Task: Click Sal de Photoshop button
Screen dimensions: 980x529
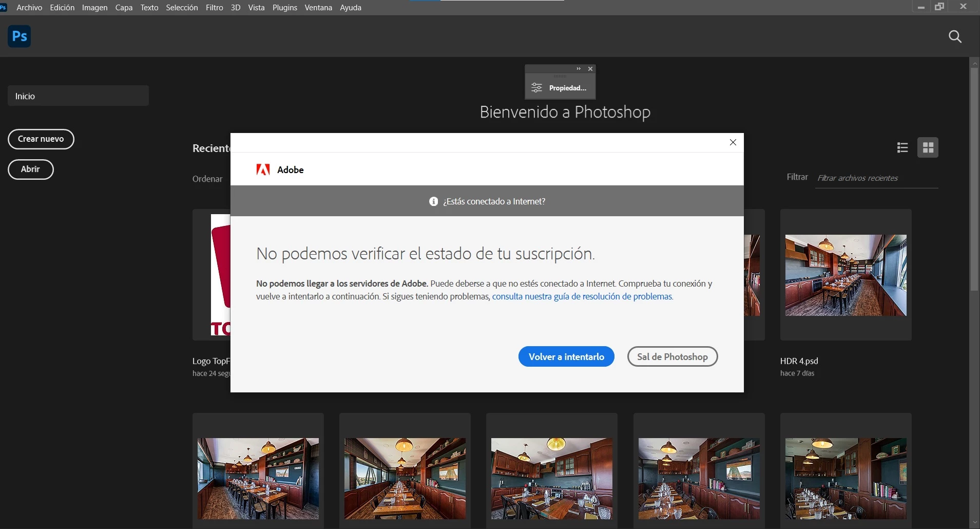Action: click(x=672, y=356)
